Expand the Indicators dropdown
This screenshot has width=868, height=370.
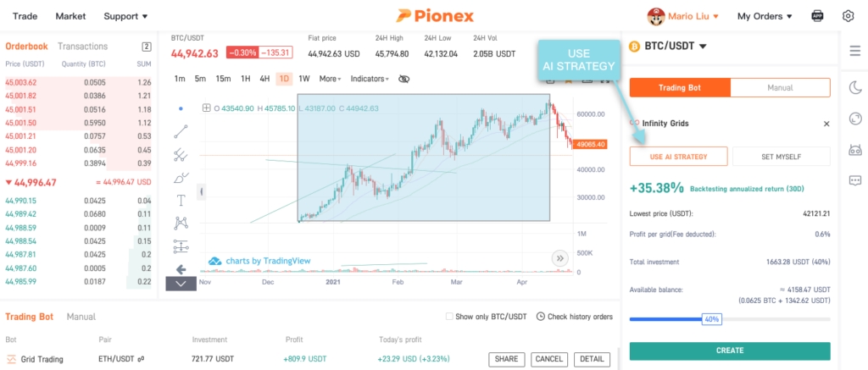[x=370, y=79]
